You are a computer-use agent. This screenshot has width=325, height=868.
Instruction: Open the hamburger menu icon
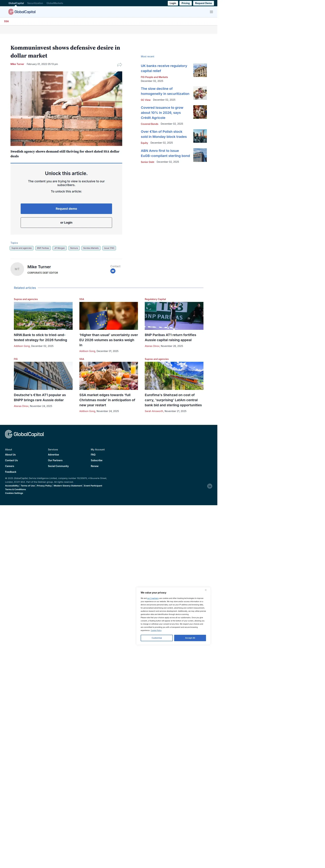pos(211,12)
